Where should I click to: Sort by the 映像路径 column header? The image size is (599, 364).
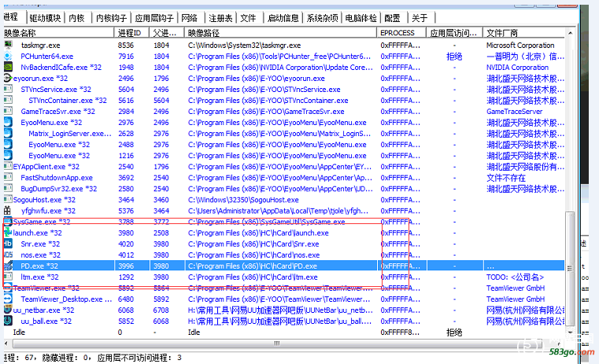coord(280,33)
